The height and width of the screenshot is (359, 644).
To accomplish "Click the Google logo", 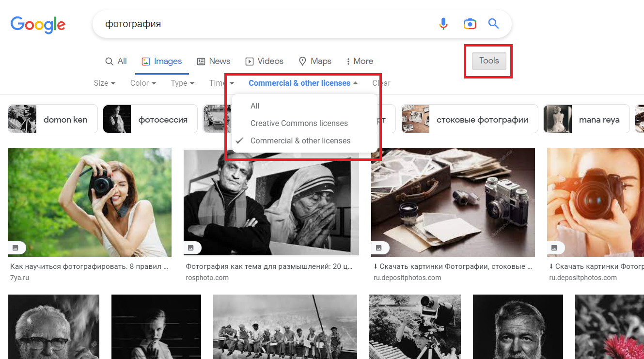I will click(x=38, y=25).
